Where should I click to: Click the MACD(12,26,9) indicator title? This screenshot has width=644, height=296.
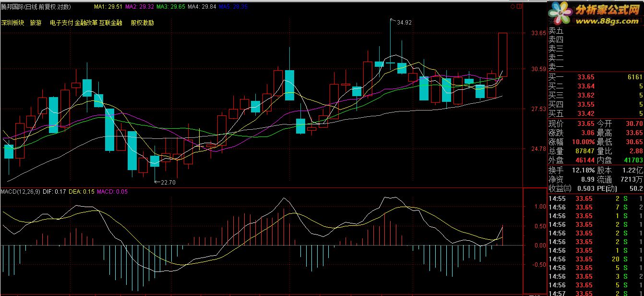21,192
